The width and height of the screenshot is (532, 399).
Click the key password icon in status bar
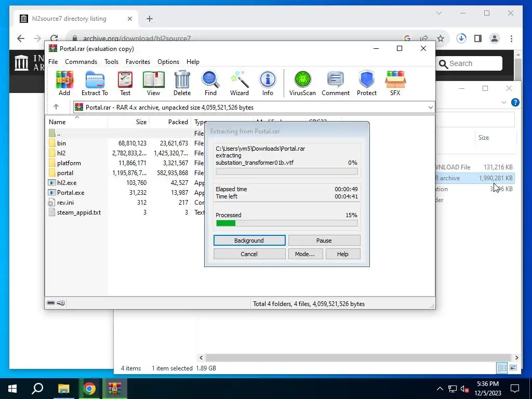point(61,303)
